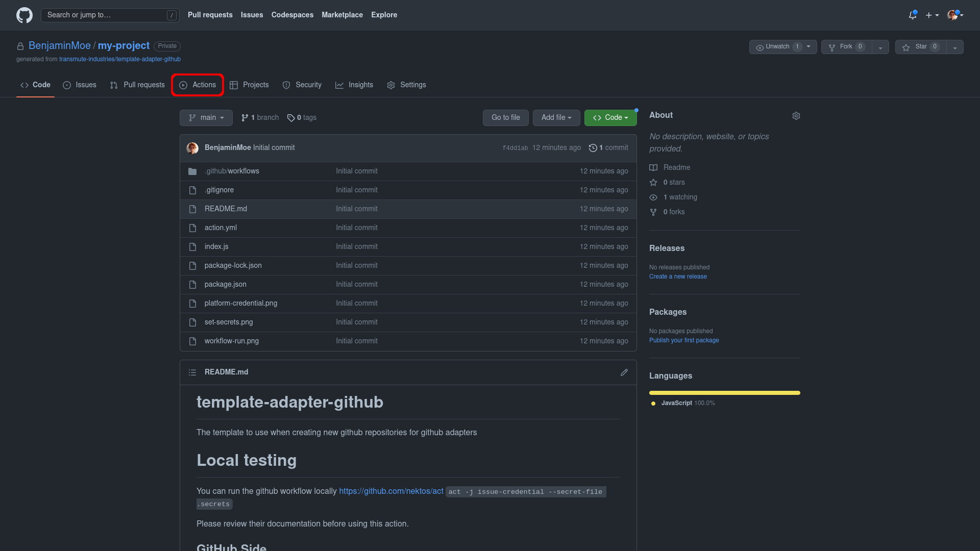980x551 pixels.
Task: Click the JavaScript 100.0% language link
Action: point(683,404)
